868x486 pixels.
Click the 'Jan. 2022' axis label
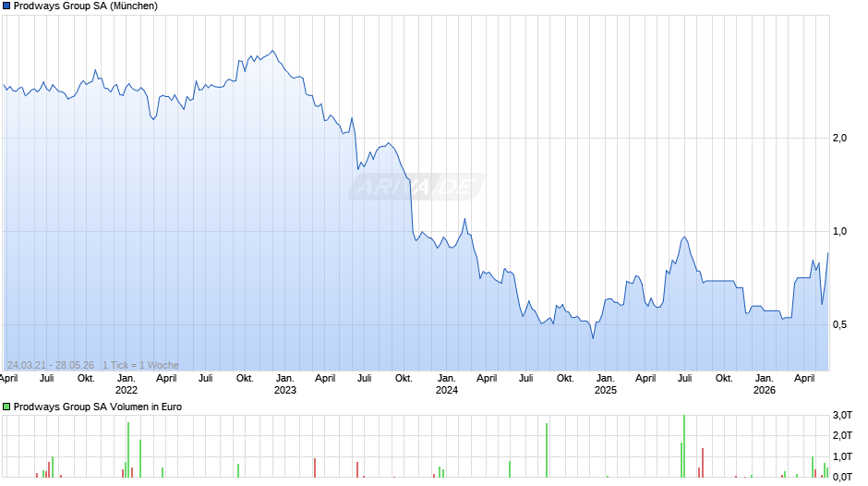pos(127,384)
